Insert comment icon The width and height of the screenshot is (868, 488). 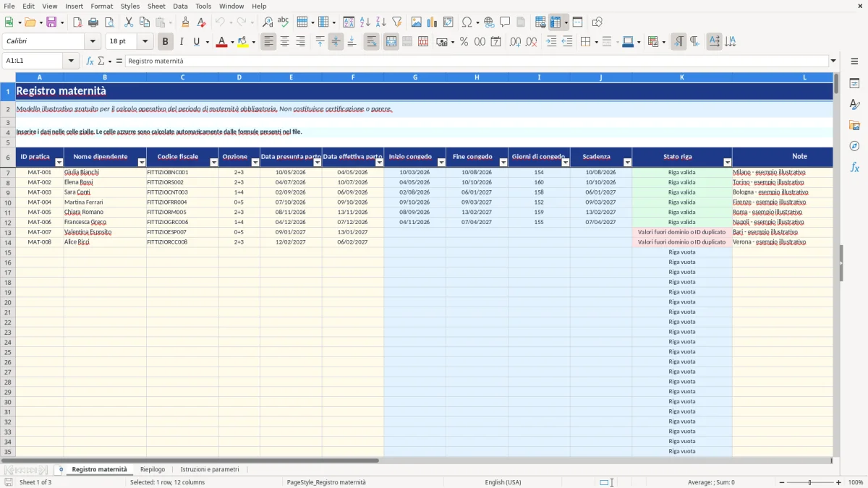505,22
